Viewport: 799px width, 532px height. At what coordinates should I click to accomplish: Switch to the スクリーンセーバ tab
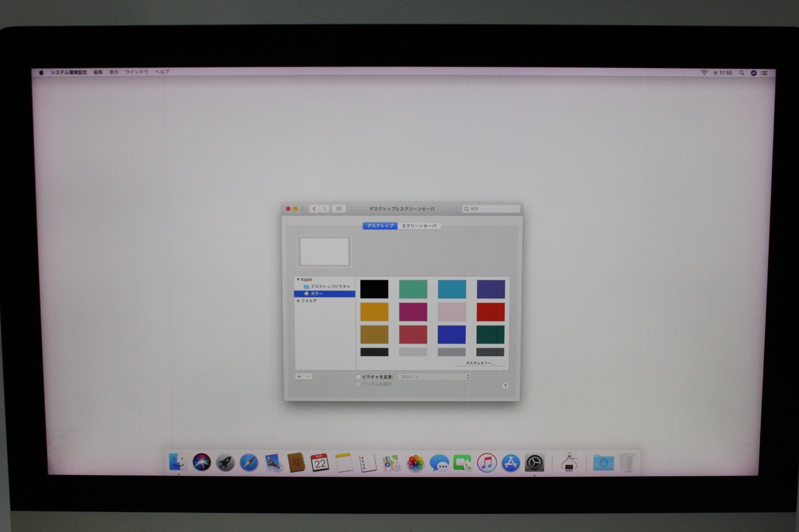(419, 226)
